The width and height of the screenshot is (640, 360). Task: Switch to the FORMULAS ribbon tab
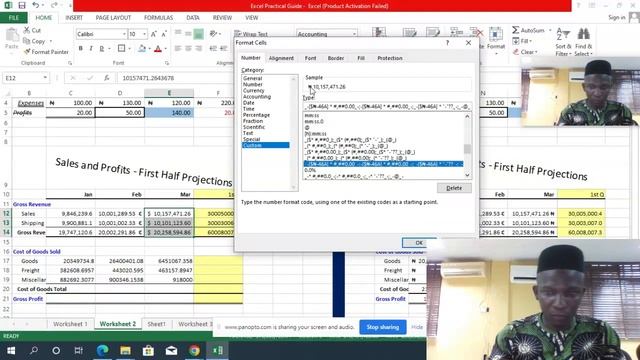click(158, 18)
